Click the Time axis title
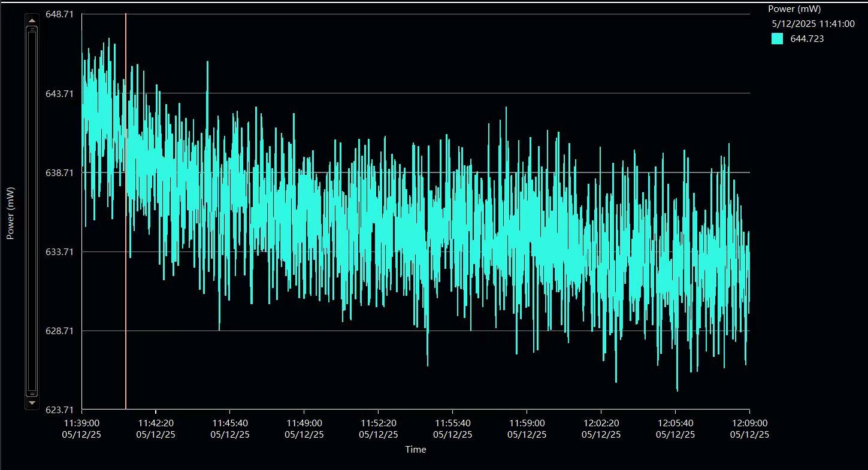The height and width of the screenshot is (470, 868). [415, 450]
